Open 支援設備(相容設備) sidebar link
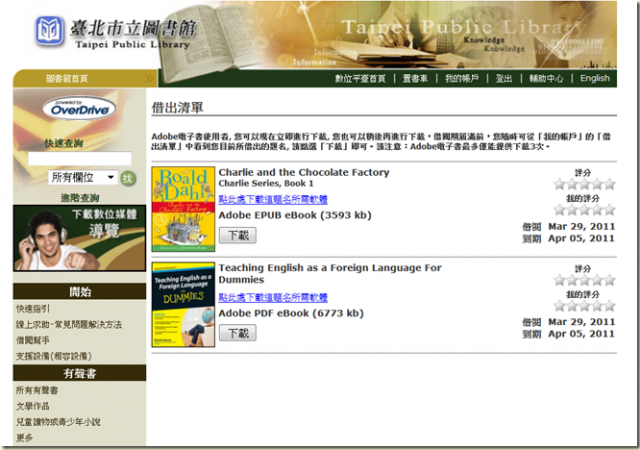 pyautogui.click(x=53, y=356)
